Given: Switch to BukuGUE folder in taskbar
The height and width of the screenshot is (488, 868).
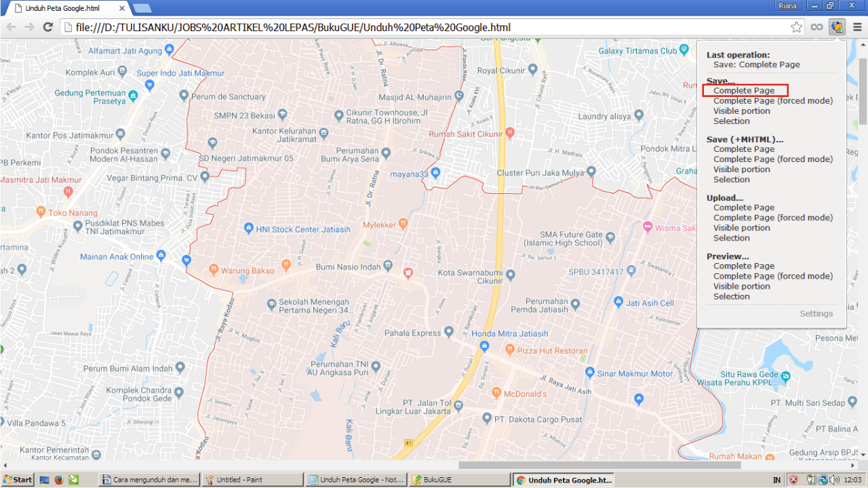Looking at the screenshot, I should coord(459,480).
